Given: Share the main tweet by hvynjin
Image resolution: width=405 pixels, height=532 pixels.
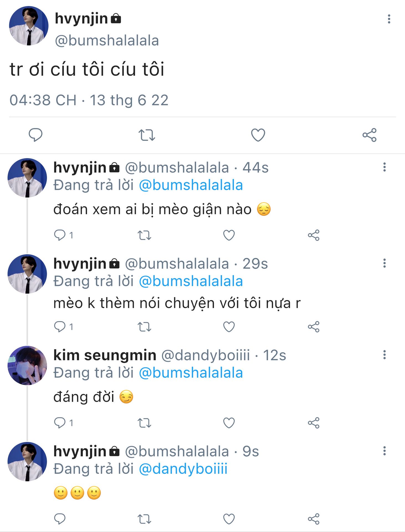Looking at the screenshot, I should 369,135.
